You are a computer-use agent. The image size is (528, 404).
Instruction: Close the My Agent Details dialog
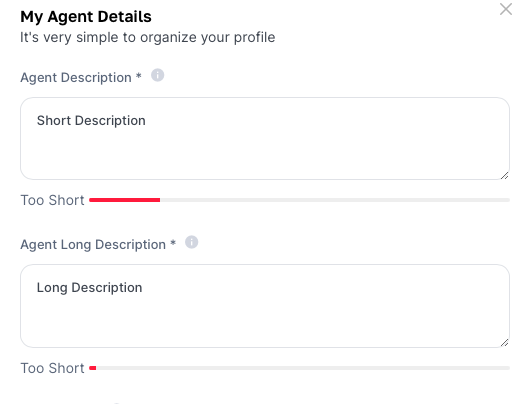pyautogui.click(x=506, y=9)
